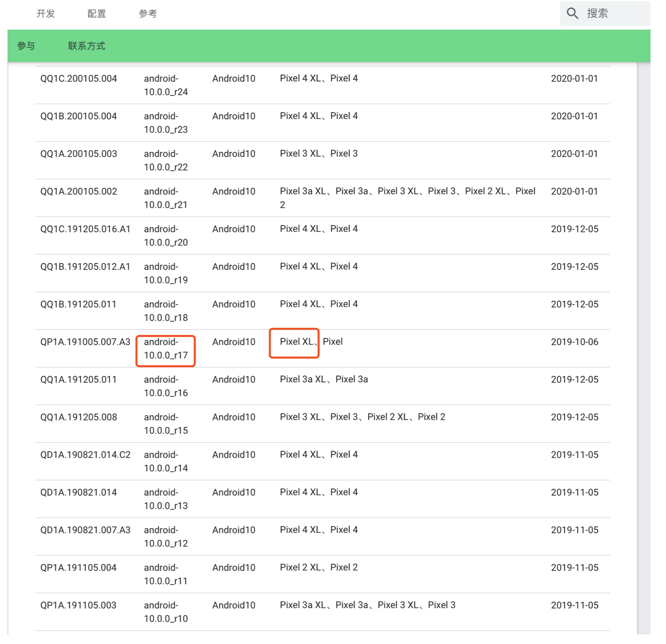The image size is (666, 644).
Task: Switch to the 联系方式 tab
Action: [x=87, y=46]
